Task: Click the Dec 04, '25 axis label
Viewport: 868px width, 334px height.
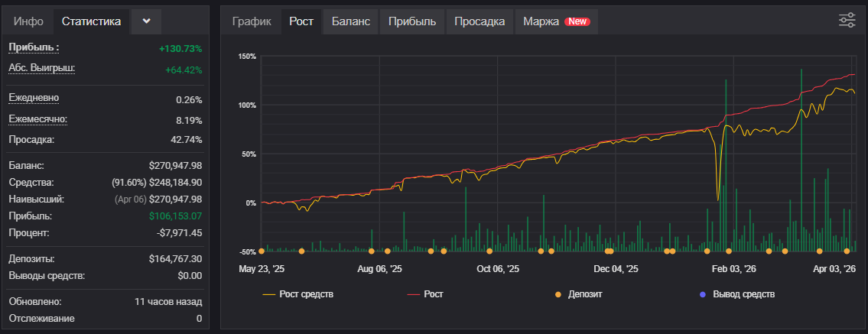Action: pyautogui.click(x=616, y=269)
